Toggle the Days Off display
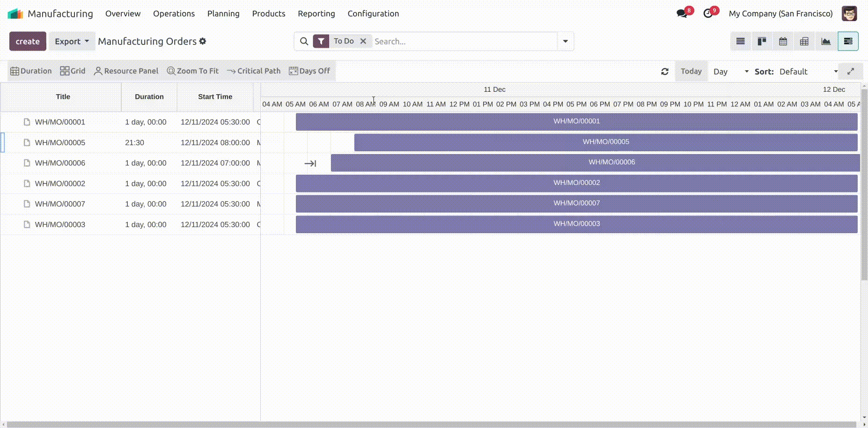This screenshot has height=428, width=868. (x=309, y=71)
